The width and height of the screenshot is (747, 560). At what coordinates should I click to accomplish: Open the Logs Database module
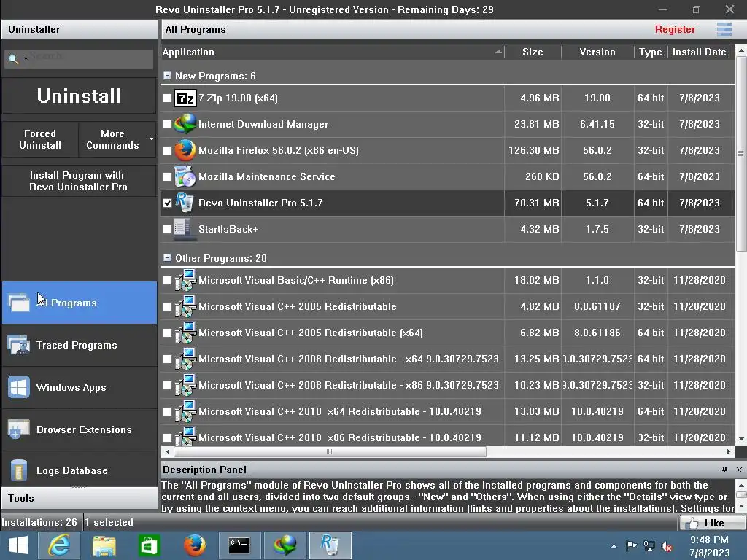(80, 470)
